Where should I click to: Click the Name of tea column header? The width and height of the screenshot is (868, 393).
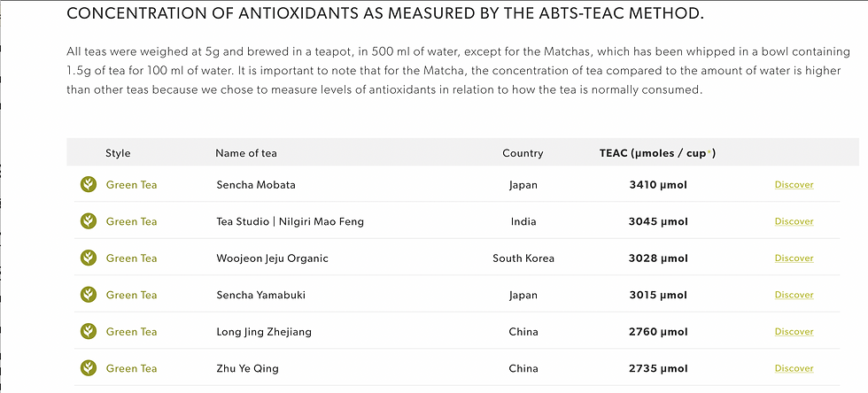246,153
